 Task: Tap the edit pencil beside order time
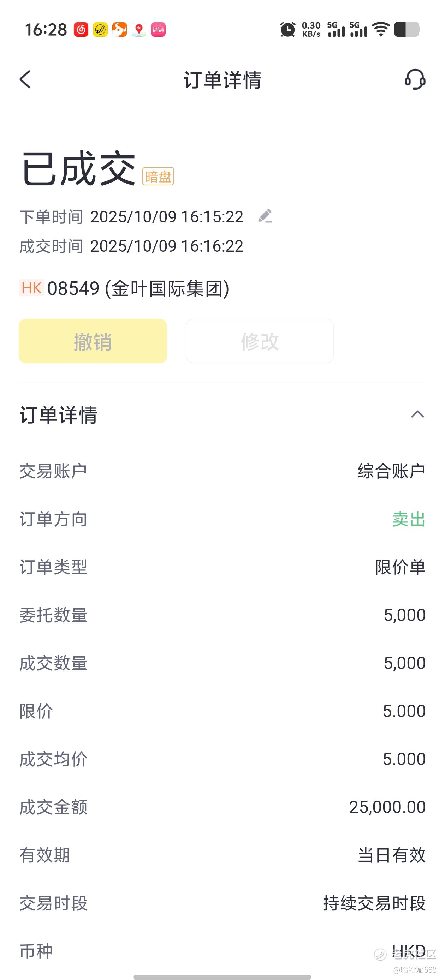click(265, 216)
